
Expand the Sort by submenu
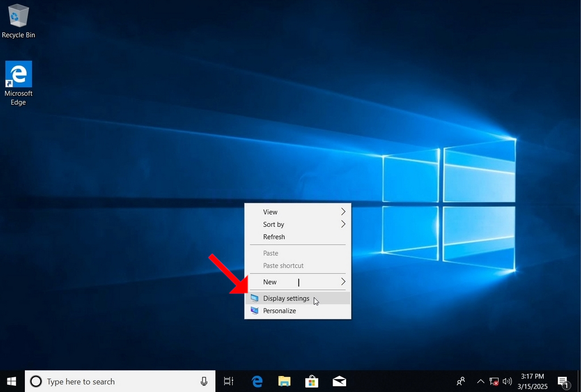click(x=298, y=225)
